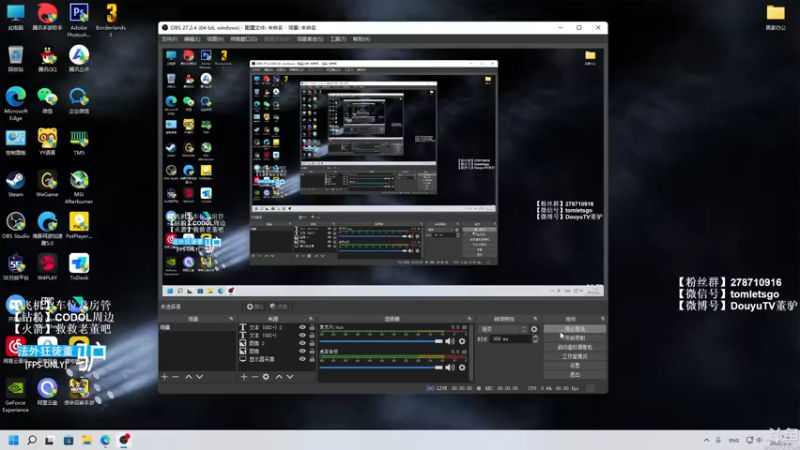800x450 pixels.
Task: Open the Edit (E) menu in OBS
Action: (192, 39)
